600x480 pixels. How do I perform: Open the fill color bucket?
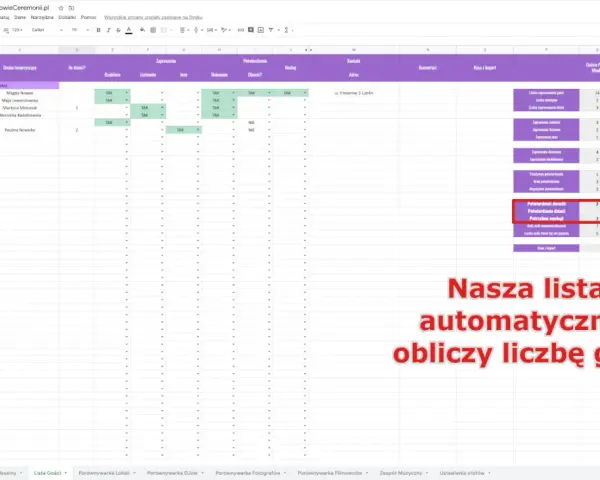(142, 30)
